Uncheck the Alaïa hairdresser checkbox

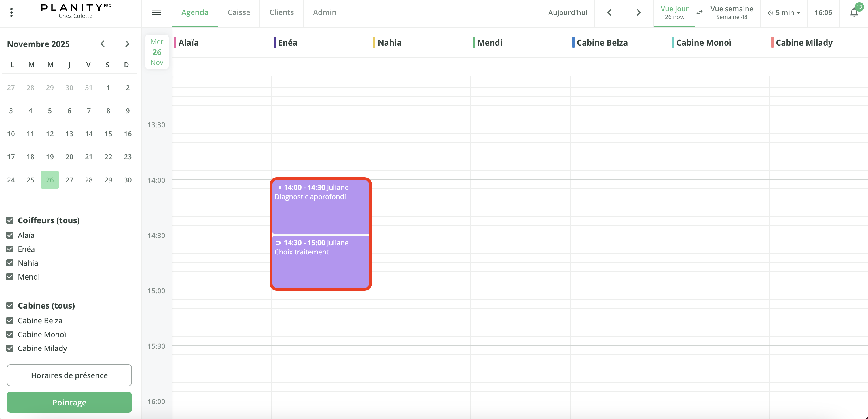pyautogui.click(x=10, y=235)
